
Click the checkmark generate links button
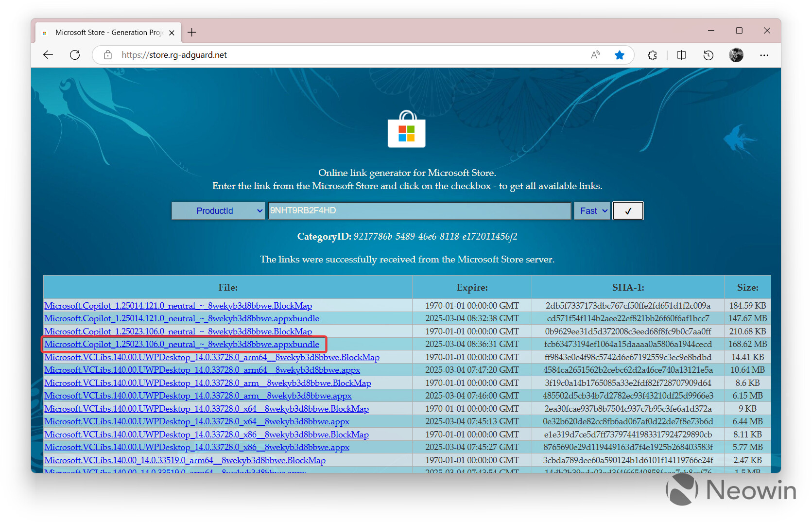pyautogui.click(x=628, y=211)
